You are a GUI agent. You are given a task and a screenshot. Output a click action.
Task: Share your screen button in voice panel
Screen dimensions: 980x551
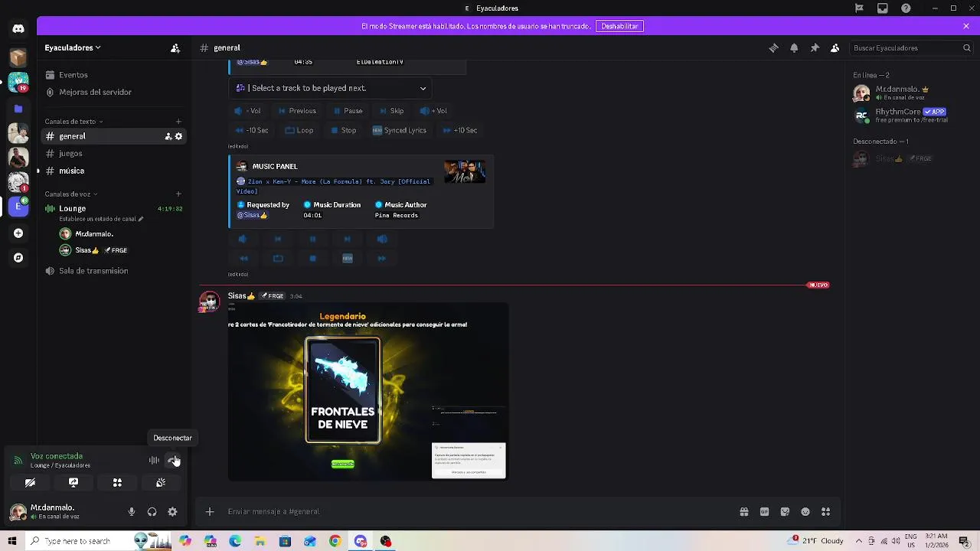[x=73, y=483]
